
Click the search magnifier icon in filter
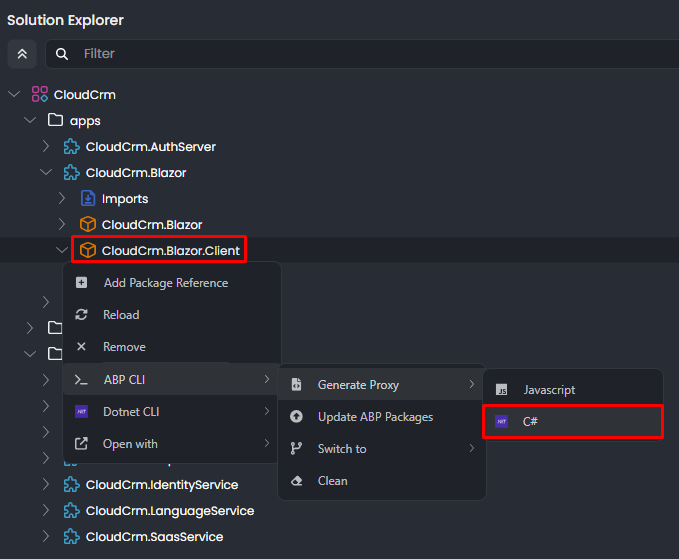[62, 54]
